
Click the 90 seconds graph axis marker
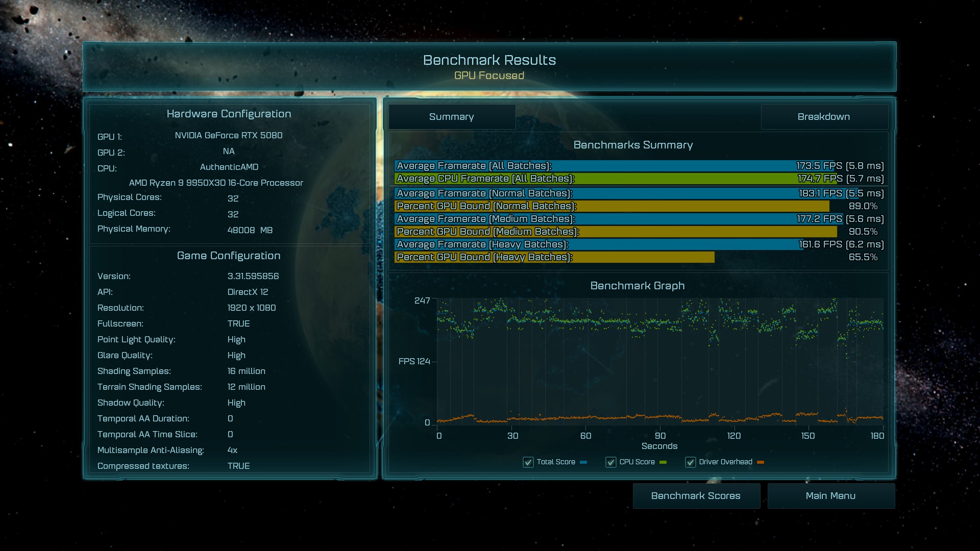[x=660, y=436]
